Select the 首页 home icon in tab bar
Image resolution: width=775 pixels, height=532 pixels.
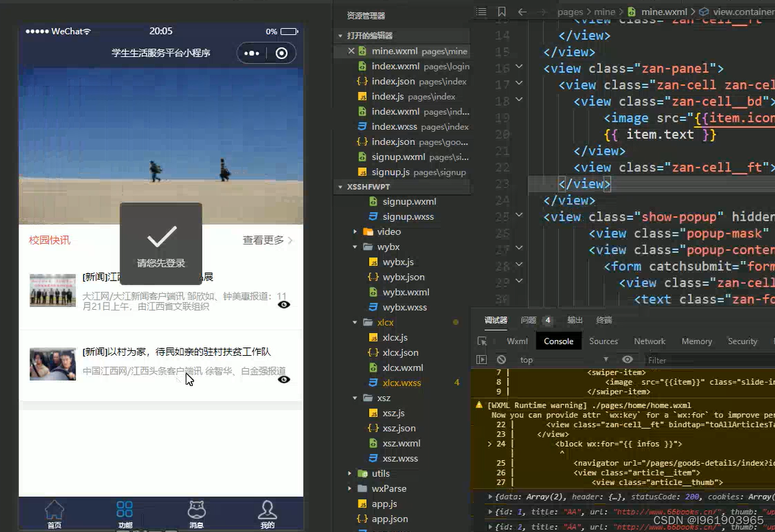click(x=54, y=512)
